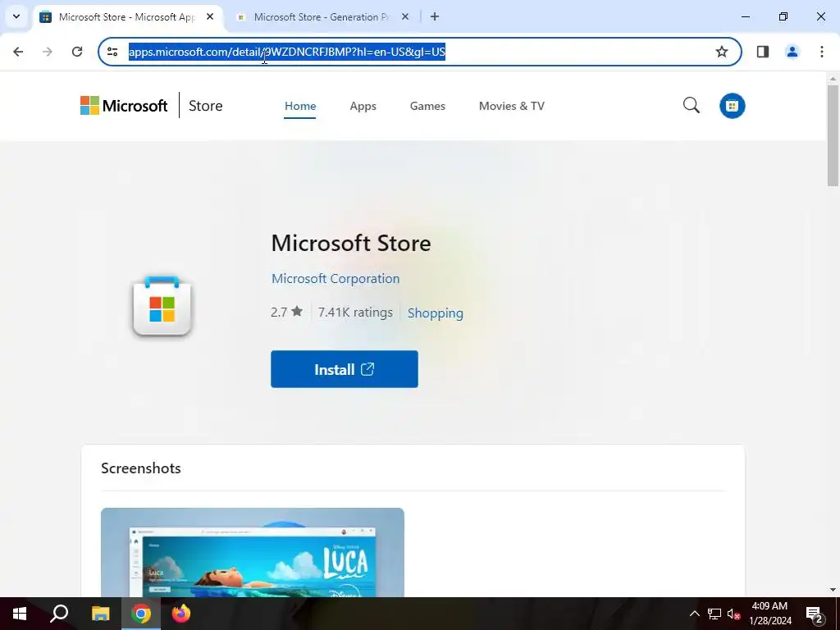The height and width of the screenshot is (630, 840).
Task: Open the Movies & TV navigation tab
Action: [512, 106]
